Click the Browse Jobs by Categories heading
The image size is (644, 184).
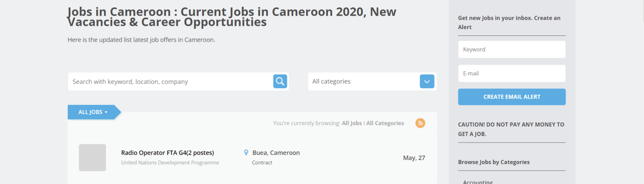coord(493,162)
